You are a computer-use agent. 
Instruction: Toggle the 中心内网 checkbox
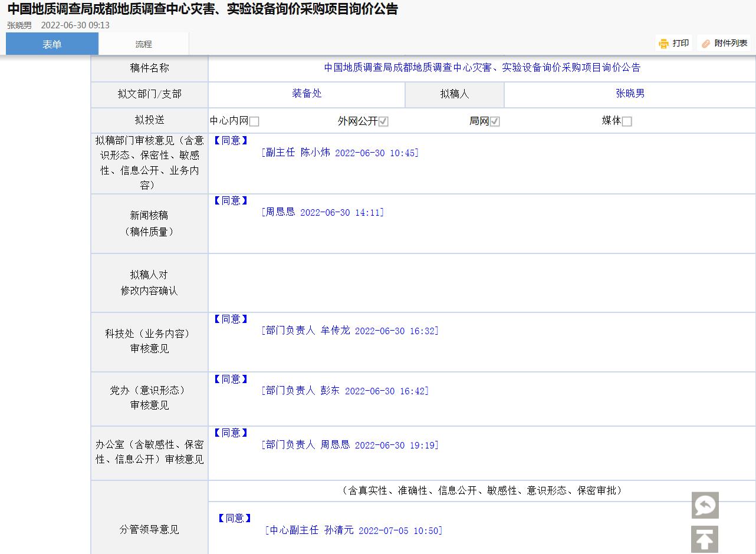pos(254,121)
